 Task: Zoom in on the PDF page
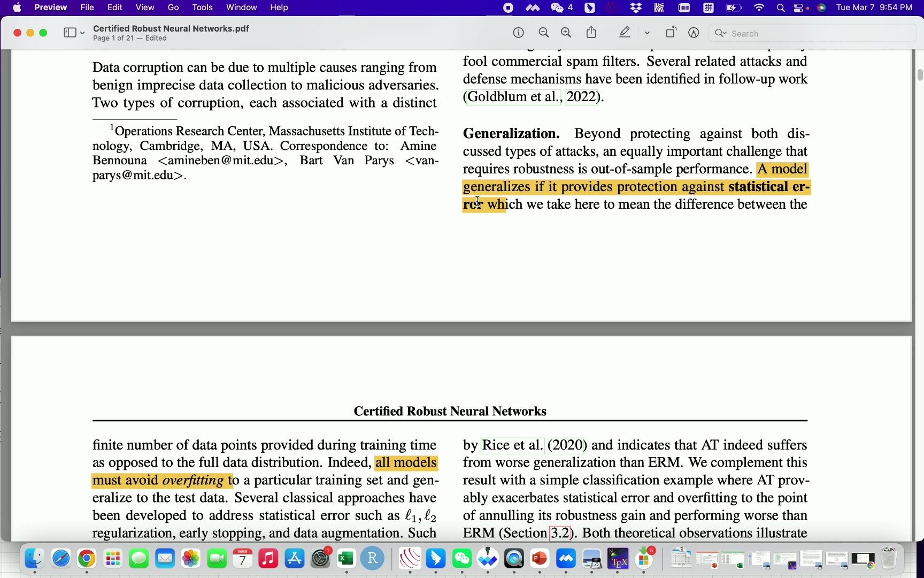click(566, 33)
